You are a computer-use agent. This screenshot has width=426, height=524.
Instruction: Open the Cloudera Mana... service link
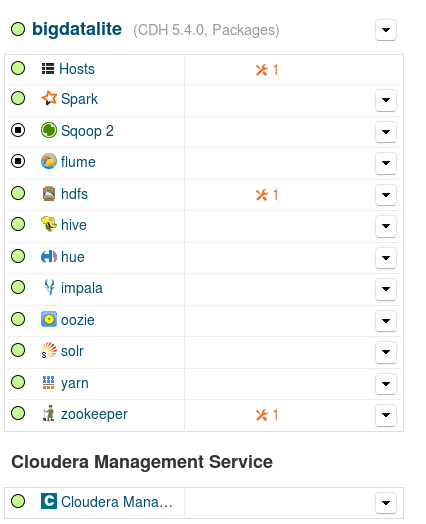(x=117, y=502)
